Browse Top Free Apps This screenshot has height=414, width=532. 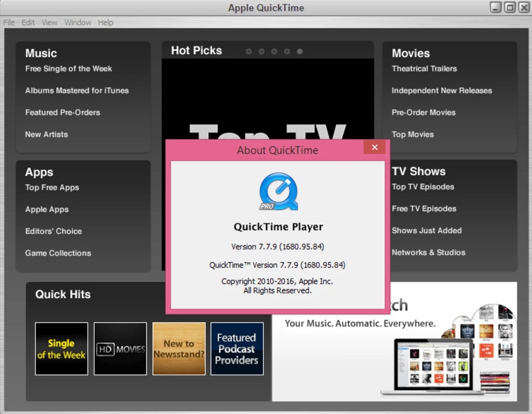click(52, 188)
